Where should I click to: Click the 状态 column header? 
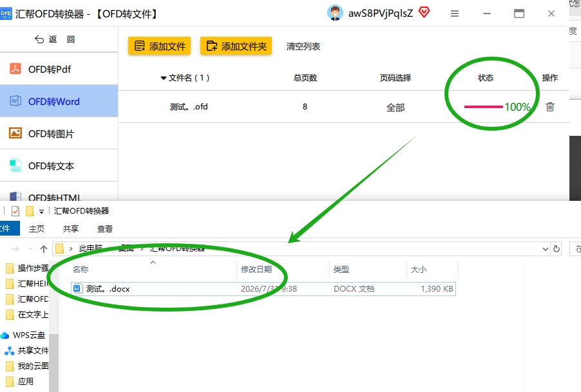[486, 78]
